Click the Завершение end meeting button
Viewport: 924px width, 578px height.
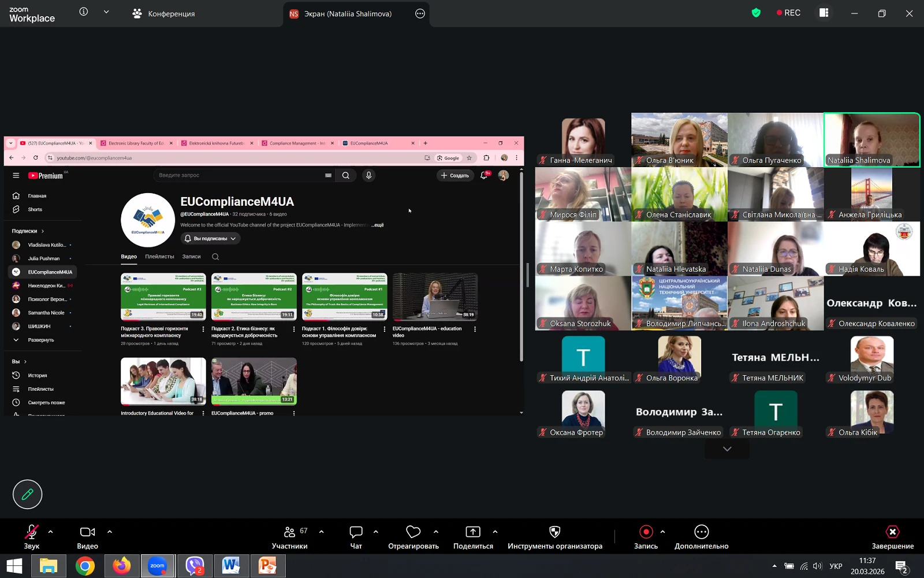click(892, 536)
